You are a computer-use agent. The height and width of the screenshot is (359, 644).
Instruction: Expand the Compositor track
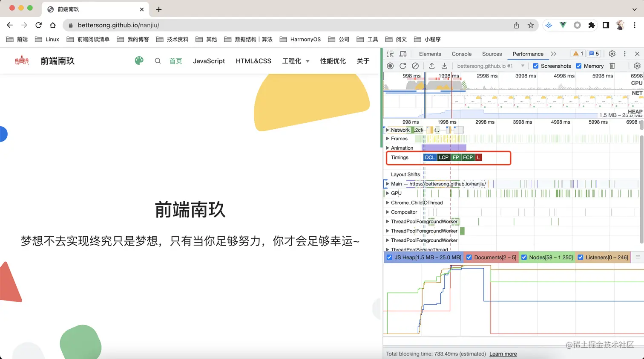(x=388, y=212)
